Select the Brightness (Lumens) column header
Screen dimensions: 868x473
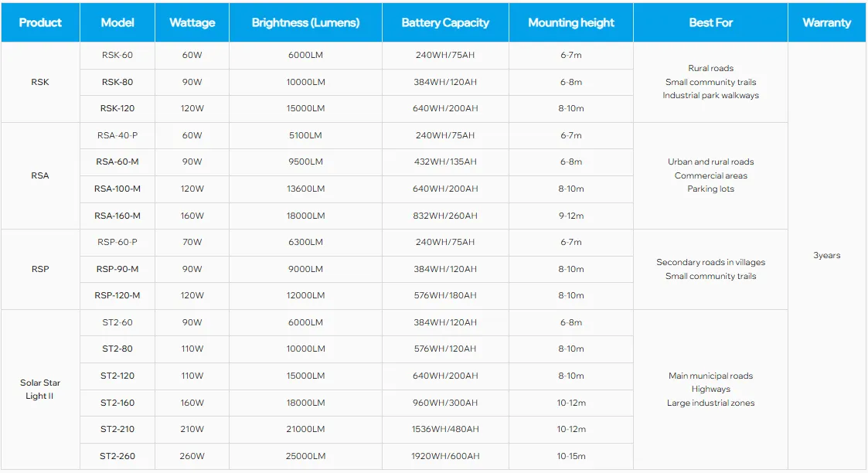click(305, 22)
